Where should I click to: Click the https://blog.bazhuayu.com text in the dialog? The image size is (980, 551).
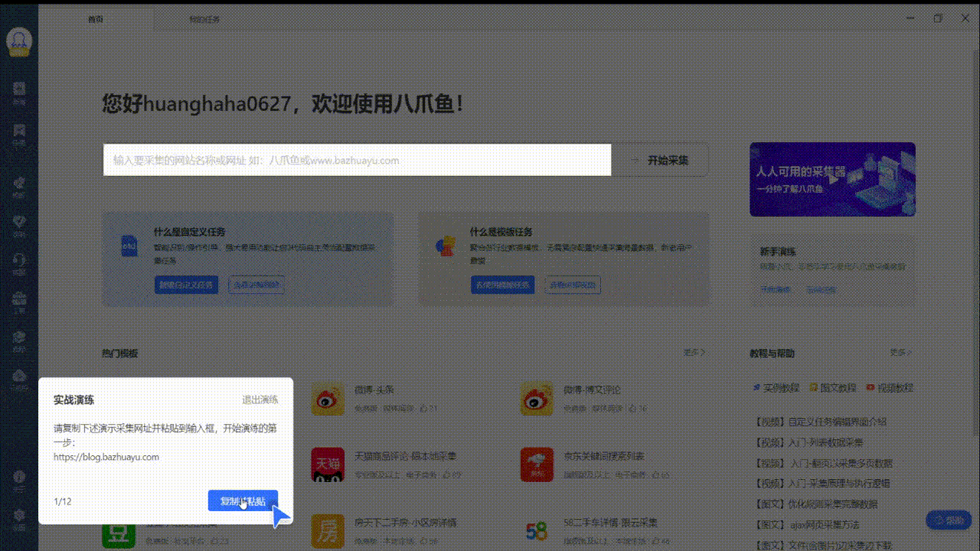106,457
